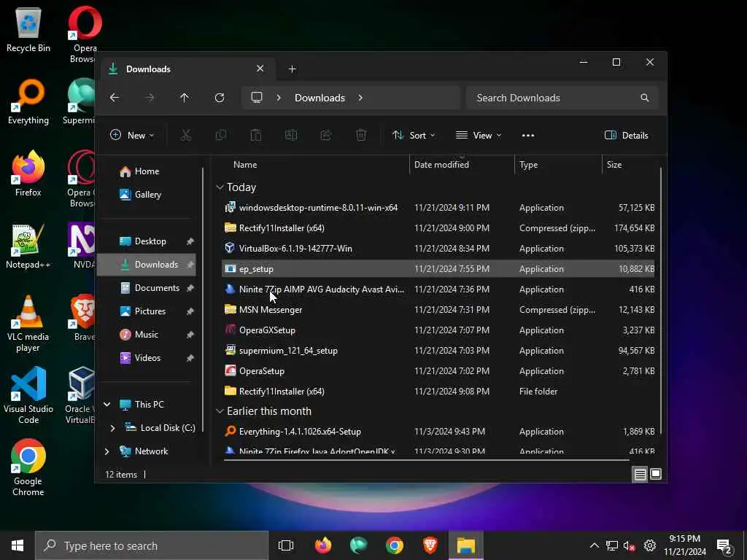Click the Delete trash icon in toolbar
Screen dimensions: 747x560
(x=361, y=135)
